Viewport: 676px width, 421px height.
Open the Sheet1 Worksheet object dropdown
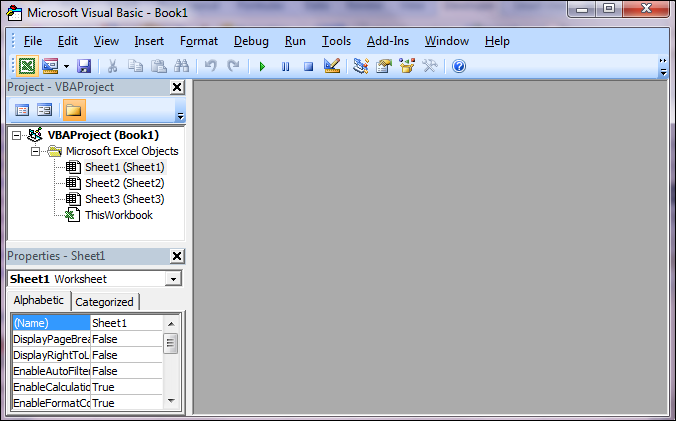click(173, 279)
